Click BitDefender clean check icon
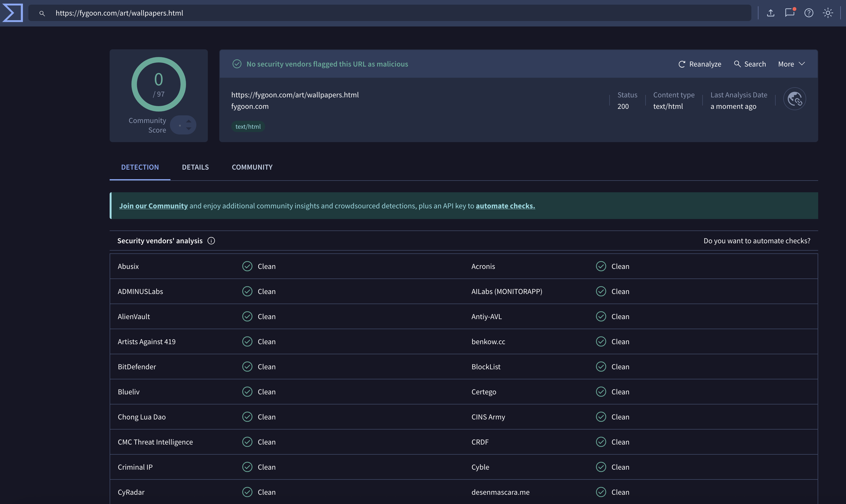 click(x=247, y=367)
